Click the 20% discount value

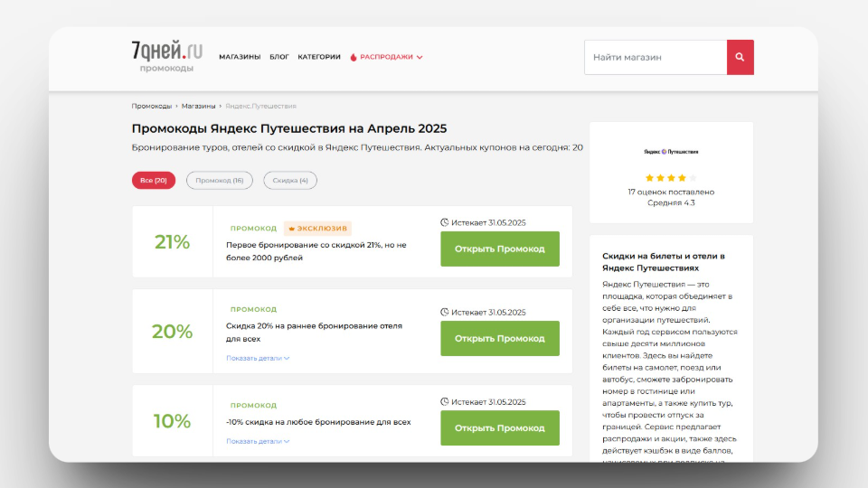pos(172,332)
